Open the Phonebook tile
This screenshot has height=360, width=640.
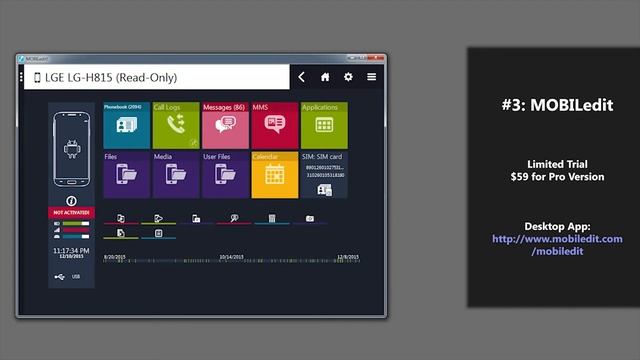click(127, 125)
